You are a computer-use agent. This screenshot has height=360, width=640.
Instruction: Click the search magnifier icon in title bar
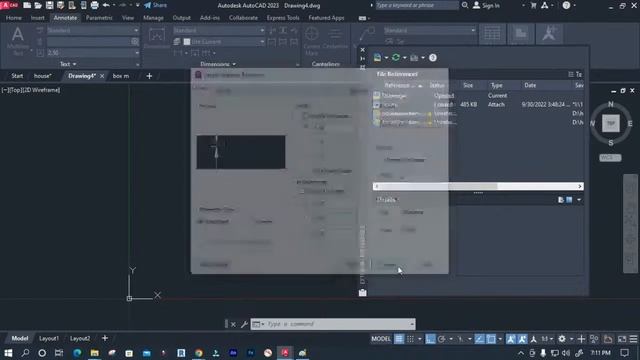pos(465,5)
